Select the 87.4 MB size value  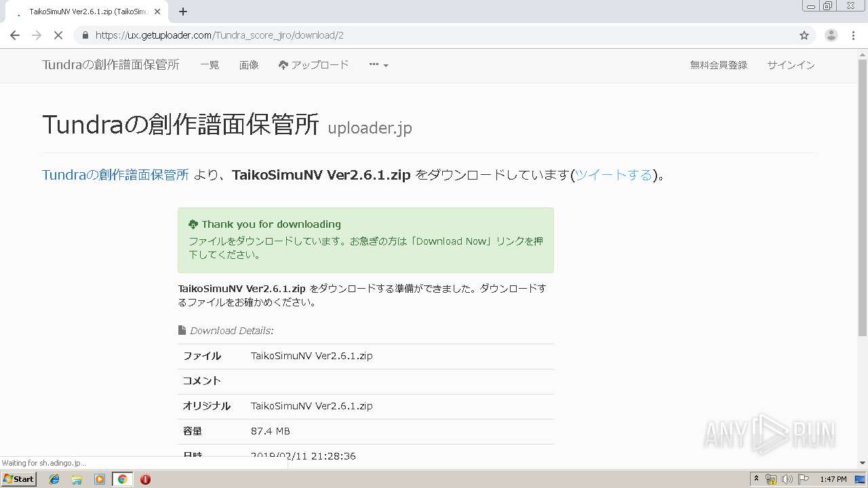click(x=270, y=431)
